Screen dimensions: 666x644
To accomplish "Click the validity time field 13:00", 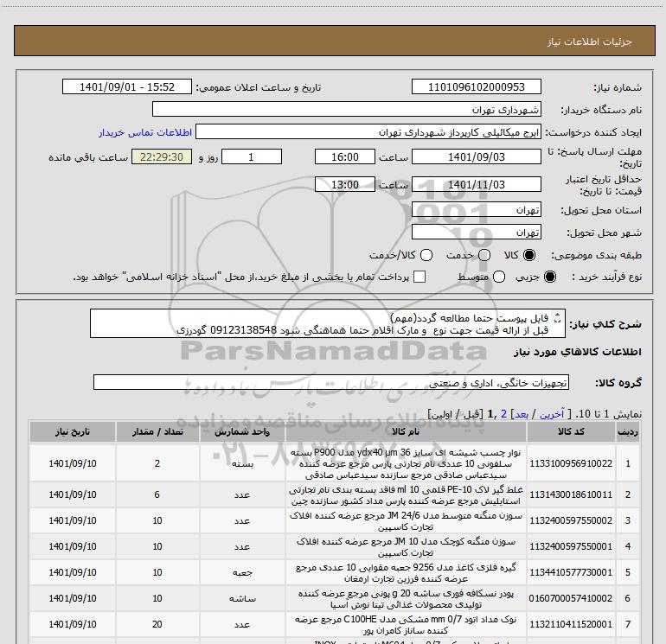I will (345, 184).
